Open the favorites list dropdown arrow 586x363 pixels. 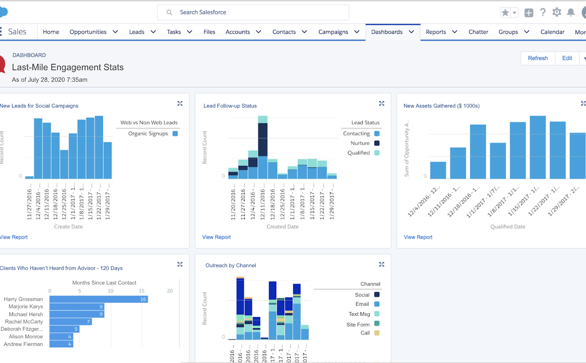click(x=514, y=13)
